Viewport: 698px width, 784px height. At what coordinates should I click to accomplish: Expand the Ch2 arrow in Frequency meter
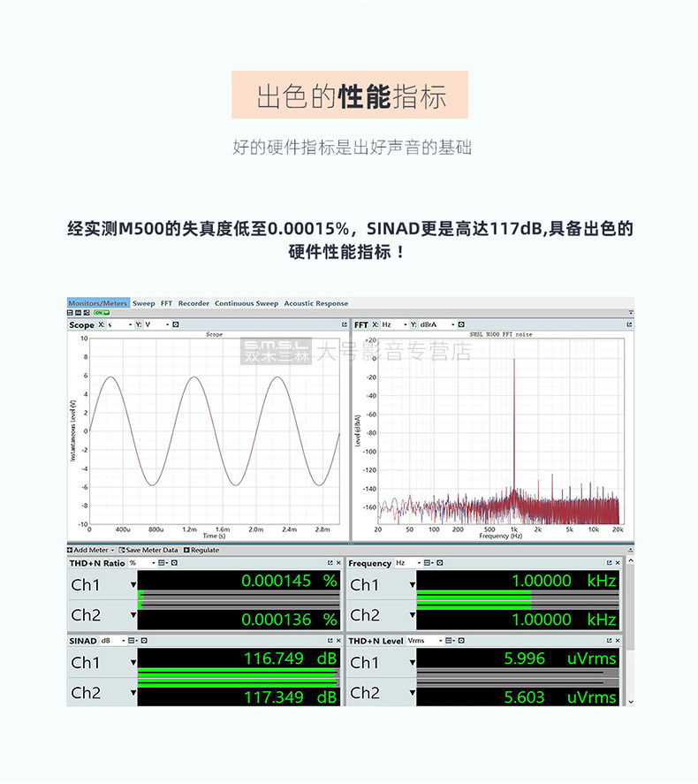413,614
